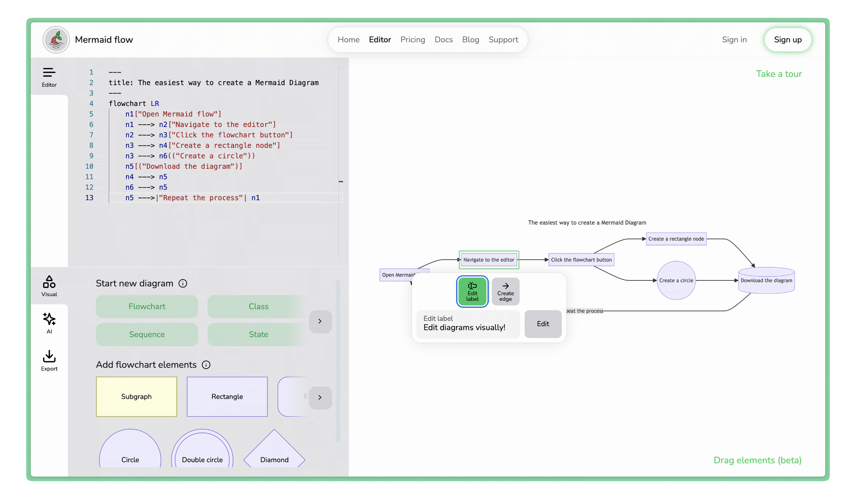Open the Pricing page
This screenshot has height=504, width=856.
click(x=412, y=39)
